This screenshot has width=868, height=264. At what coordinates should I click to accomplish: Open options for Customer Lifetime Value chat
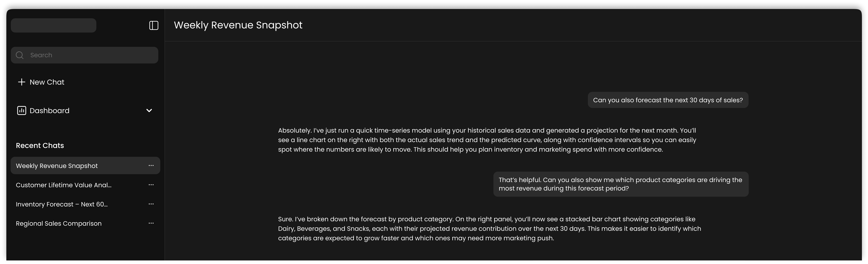pos(151,185)
